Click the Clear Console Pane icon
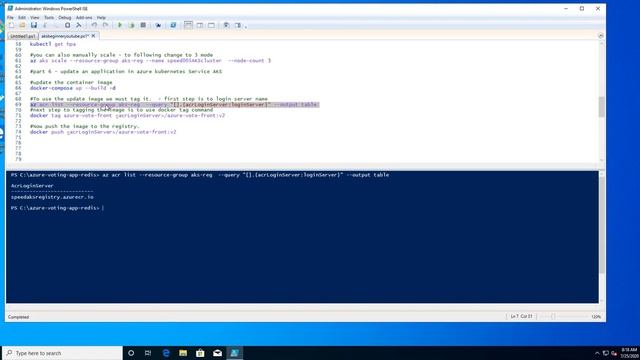 click(x=79, y=25)
